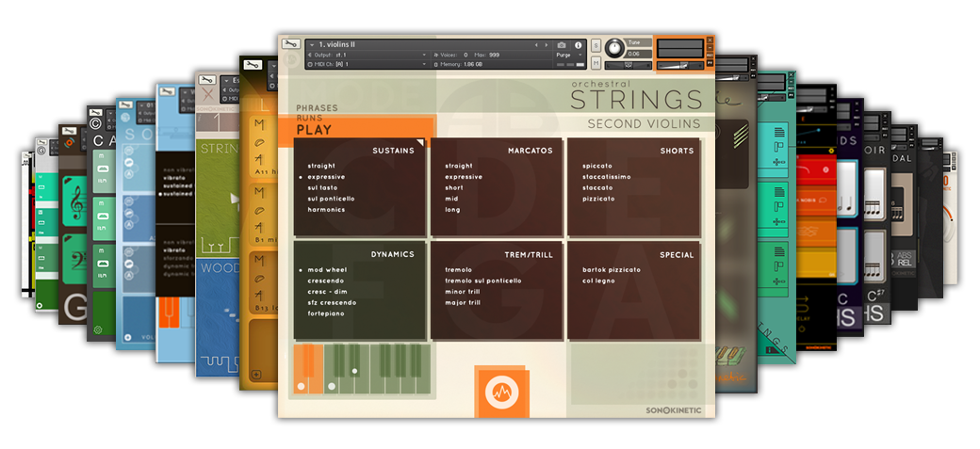The width and height of the screenshot is (980, 449).
Task: Select fortepiano dynamics option
Action: [326, 313]
